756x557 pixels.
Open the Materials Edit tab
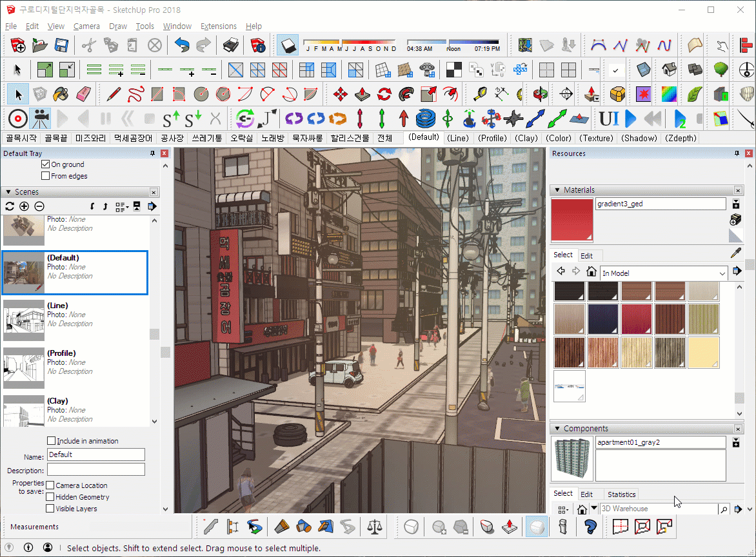(587, 255)
